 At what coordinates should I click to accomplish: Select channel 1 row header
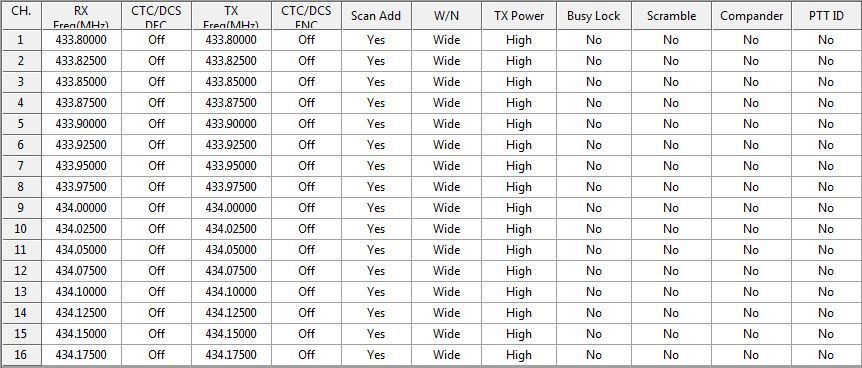coord(21,40)
